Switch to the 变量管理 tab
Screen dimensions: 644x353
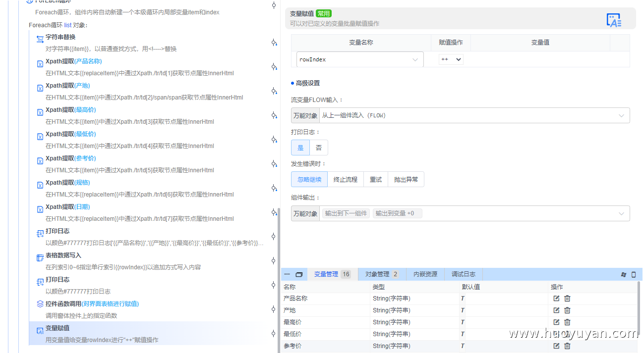click(333, 274)
